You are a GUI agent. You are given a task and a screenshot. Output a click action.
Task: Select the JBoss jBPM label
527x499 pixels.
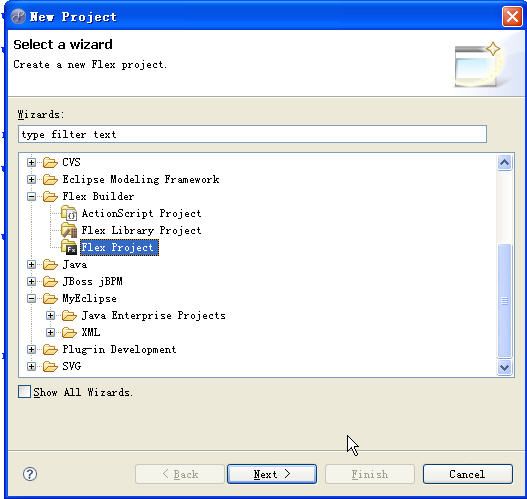(92, 282)
